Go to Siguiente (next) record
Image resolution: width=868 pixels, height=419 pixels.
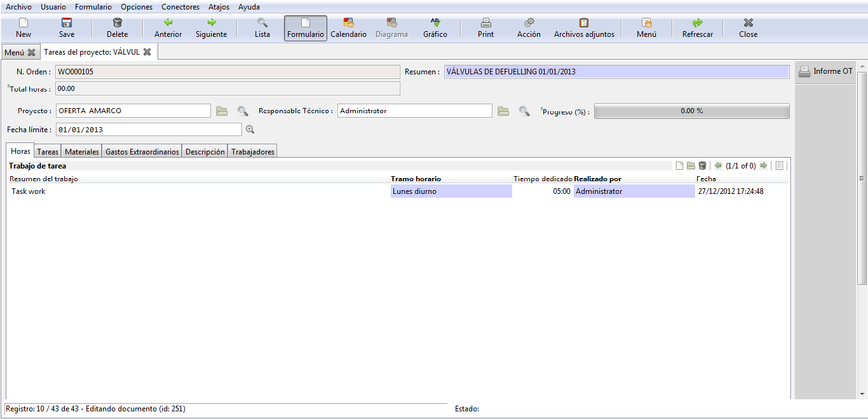(x=211, y=28)
